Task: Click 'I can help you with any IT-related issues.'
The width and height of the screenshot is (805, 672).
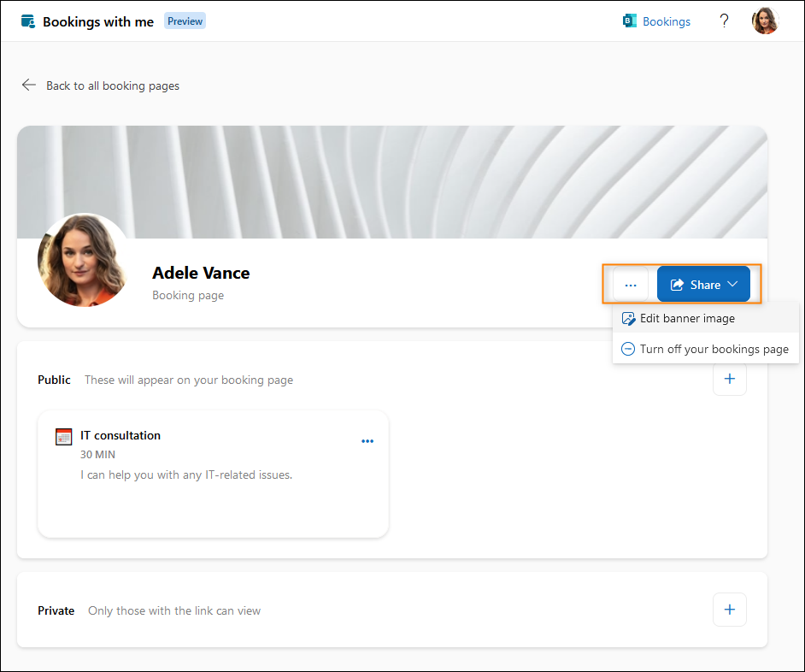Action: click(186, 475)
